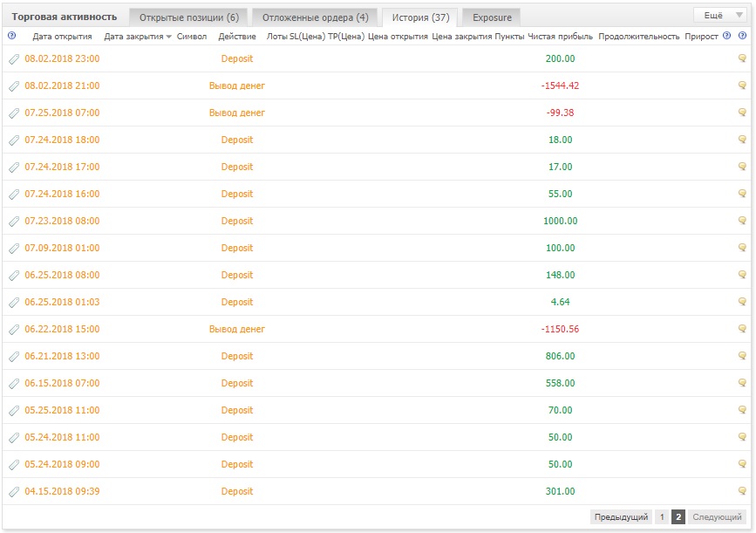
Task: Click Следующий pagination button
Action: (717, 517)
